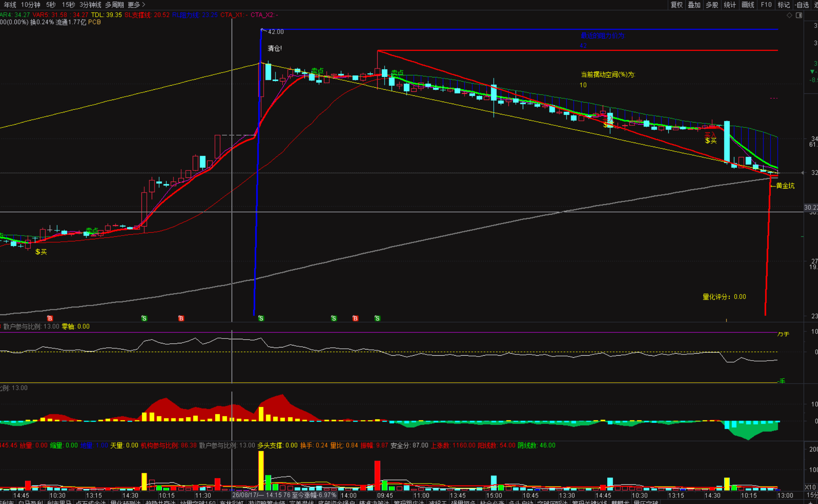
Task: Click the 安全分: 87.00 value
Action: [x=409, y=445]
